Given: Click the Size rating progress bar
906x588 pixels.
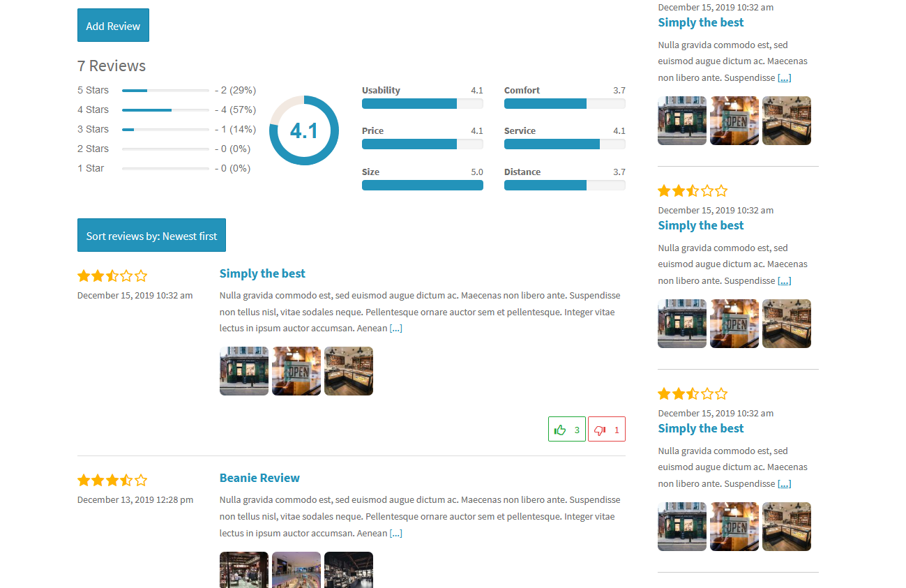Looking at the screenshot, I should tap(422, 185).
